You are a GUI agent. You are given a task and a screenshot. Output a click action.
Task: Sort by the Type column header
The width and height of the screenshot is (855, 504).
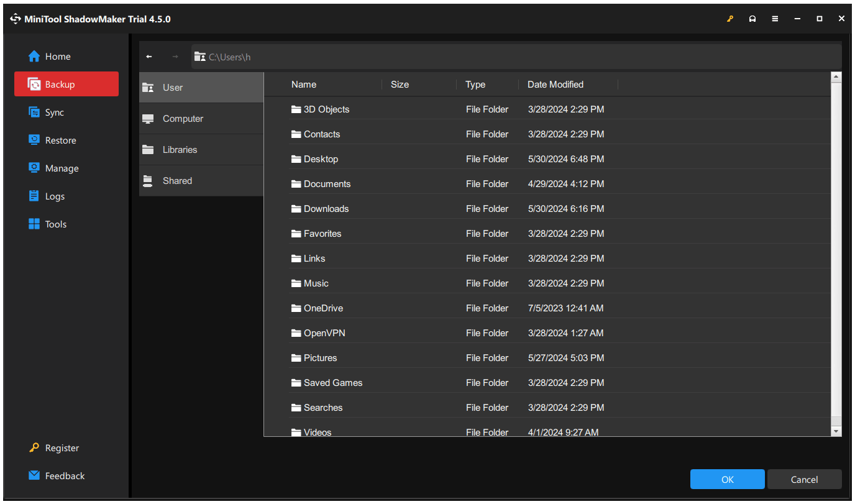[475, 85]
